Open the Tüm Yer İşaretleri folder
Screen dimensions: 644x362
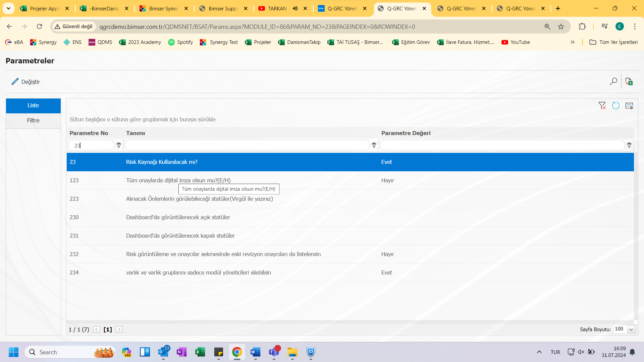(x=613, y=42)
